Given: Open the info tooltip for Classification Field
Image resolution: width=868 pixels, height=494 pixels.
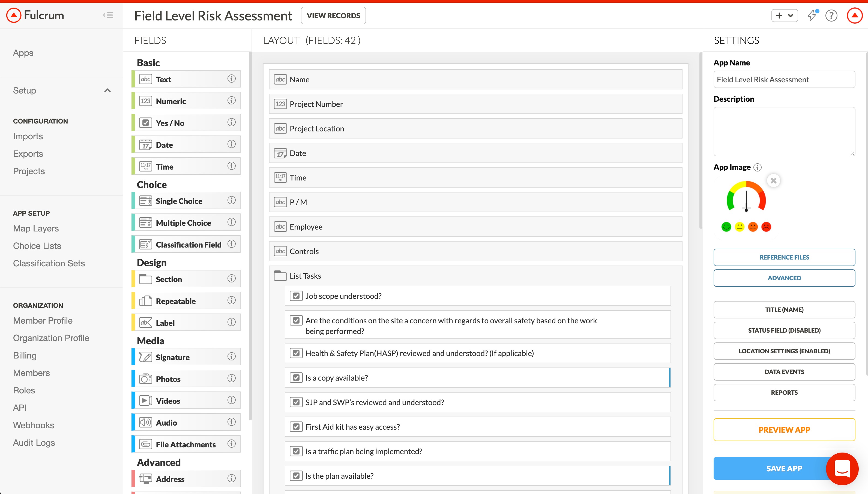Looking at the screenshot, I should (x=231, y=244).
